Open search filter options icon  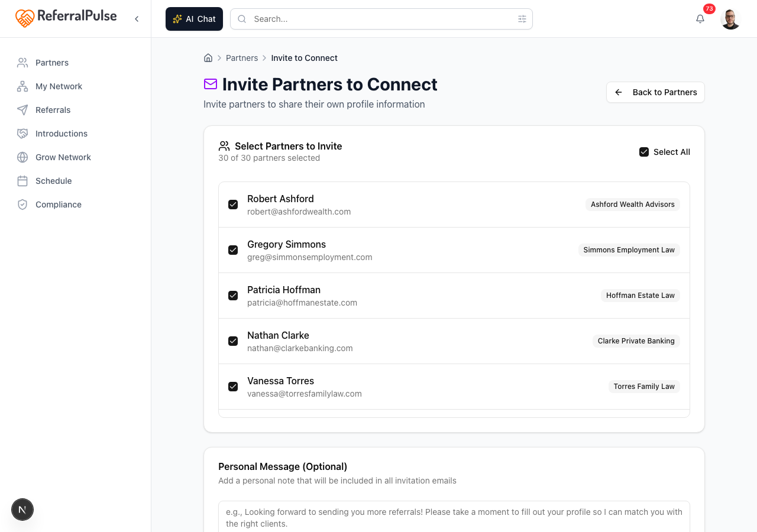tap(522, 19)
